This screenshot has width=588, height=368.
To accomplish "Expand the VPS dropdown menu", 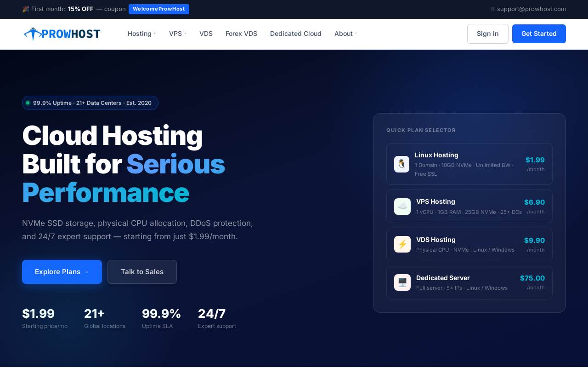I will [178, 34].
